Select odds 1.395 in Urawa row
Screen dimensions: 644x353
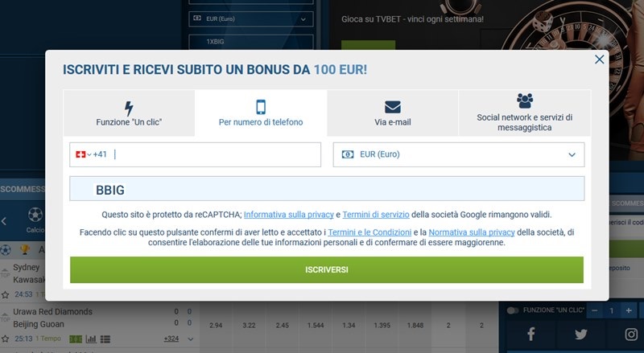click(x=382, y=325)
